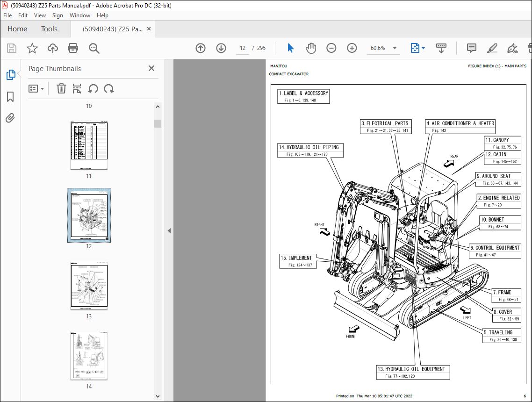Click the Save file icon
The image size is (532, 402).
12,48
